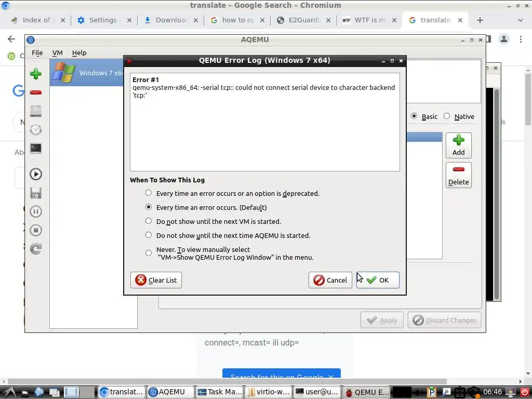
Task: Click the Apply button in AQEMU
Action: coord(382,320)
